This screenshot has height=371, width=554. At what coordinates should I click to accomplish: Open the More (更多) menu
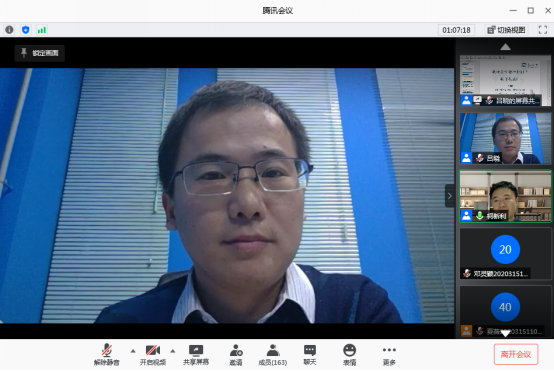389,355
